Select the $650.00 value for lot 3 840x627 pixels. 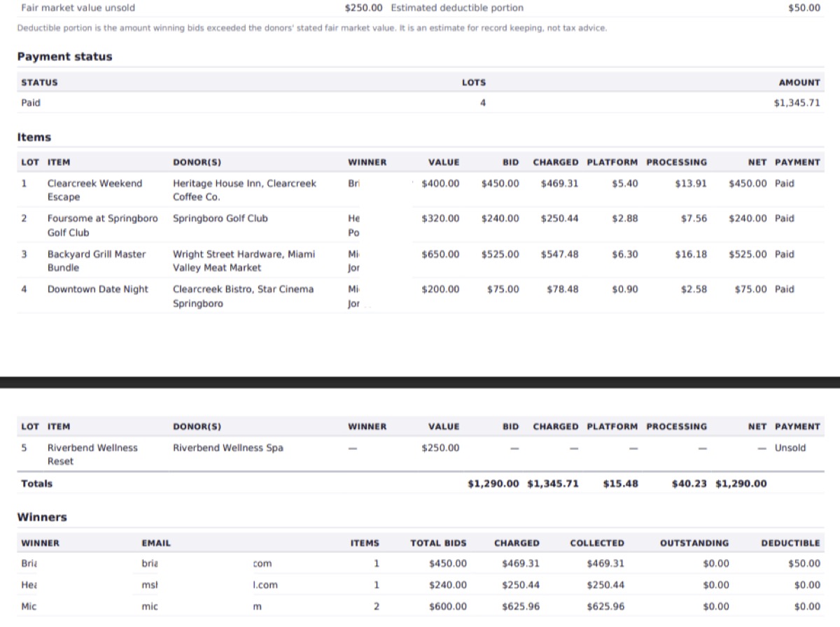(x=440, y=254)
